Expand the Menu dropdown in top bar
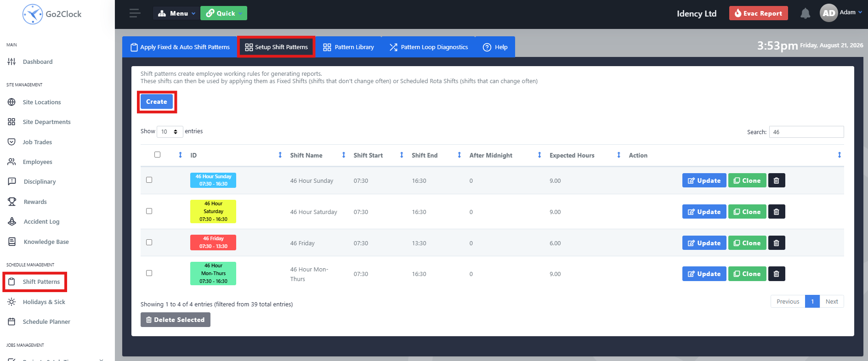This screenshot has width=868, height=361. (x=176, y=13)
